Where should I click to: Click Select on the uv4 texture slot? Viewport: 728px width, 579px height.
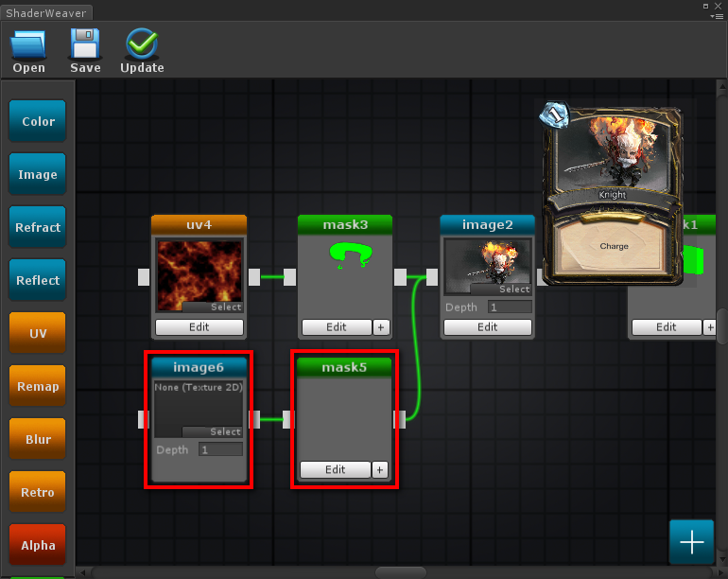[213, 307]
